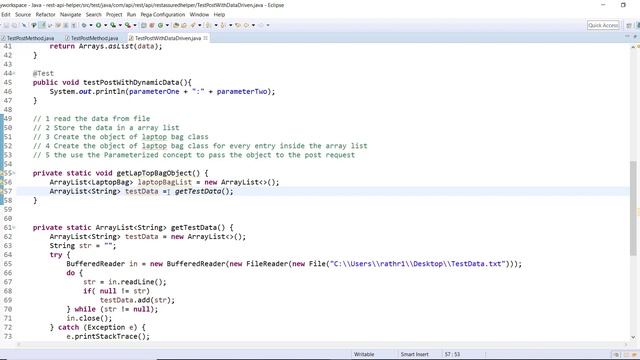Image resolution: width=640 pixels, height=360 pixels.
Task: Open the Project menu
Action: click(x=114, y=14)
